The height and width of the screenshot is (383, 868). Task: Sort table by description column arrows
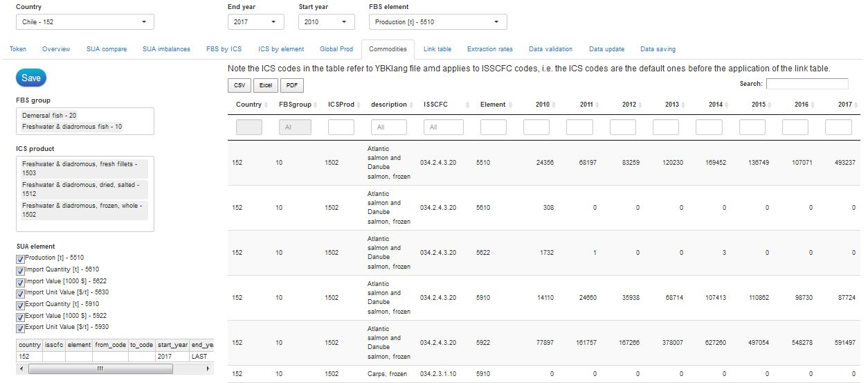(411, 105)
